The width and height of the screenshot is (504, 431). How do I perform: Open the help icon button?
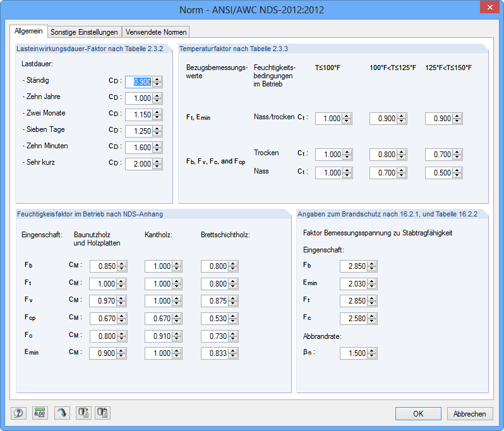[19, 413]
